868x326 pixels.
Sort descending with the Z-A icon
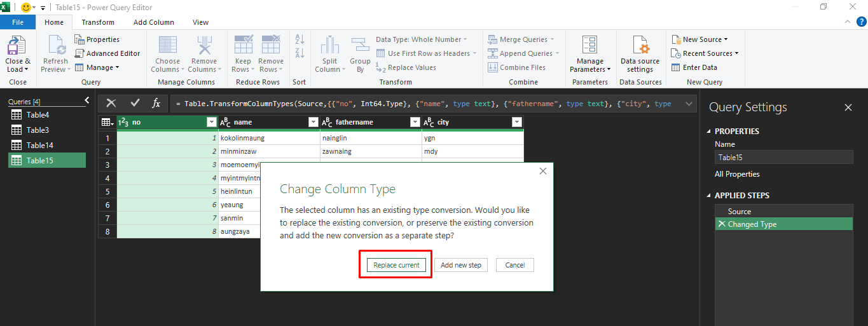click(300, 53)
